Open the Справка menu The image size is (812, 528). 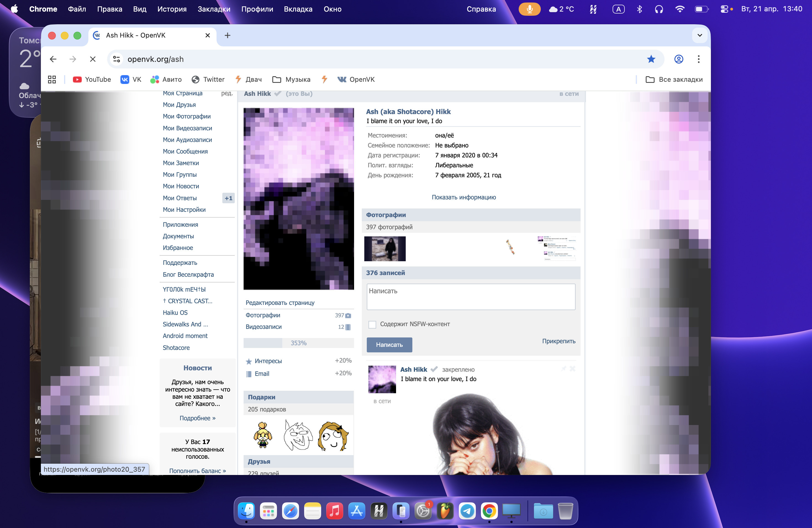(x=481, y=9)
